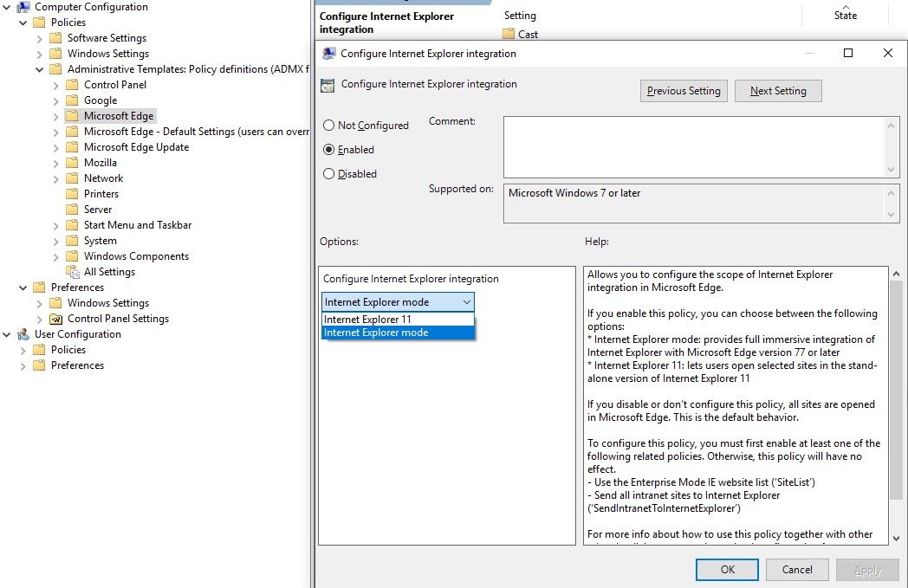Click the greyed-out Apply button

pos(867,570)
